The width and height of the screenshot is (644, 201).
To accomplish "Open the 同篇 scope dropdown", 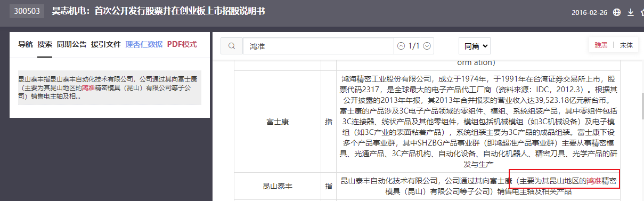I will (474, 46).
